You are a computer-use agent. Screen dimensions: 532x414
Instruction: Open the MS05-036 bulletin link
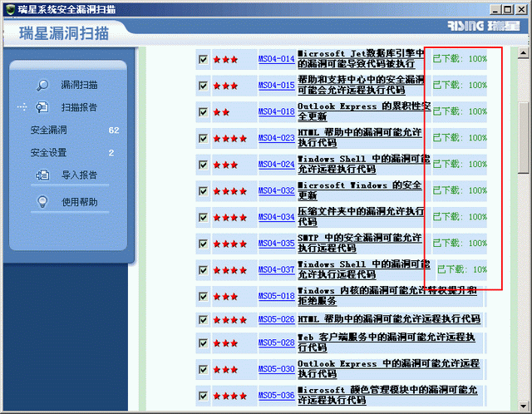(x=277, y=396)
